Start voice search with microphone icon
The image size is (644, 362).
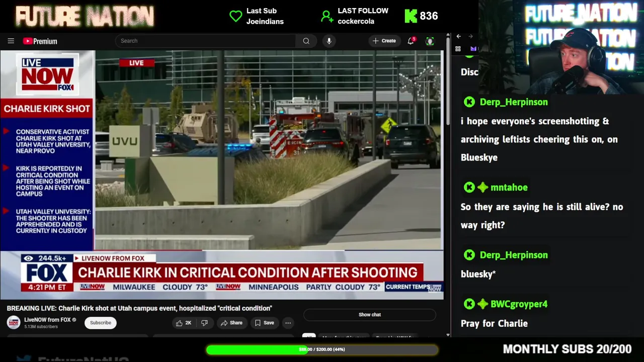coord(329,41)
